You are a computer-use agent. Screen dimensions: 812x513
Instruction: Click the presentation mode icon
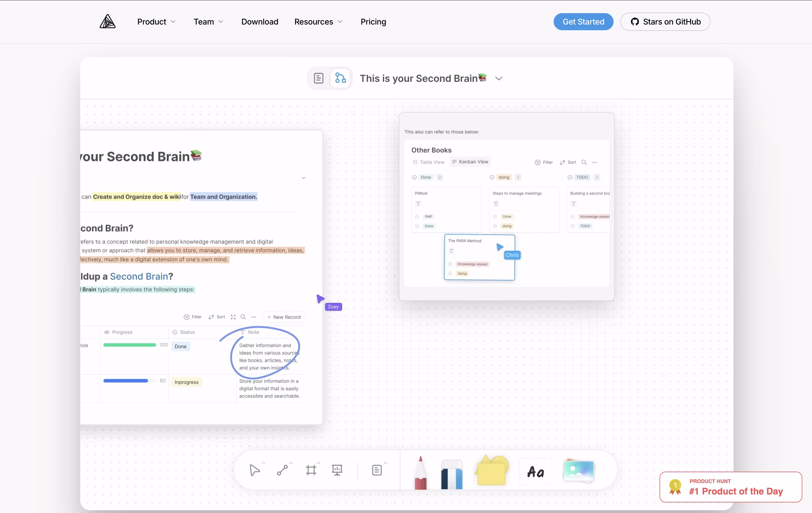[337, 470]
